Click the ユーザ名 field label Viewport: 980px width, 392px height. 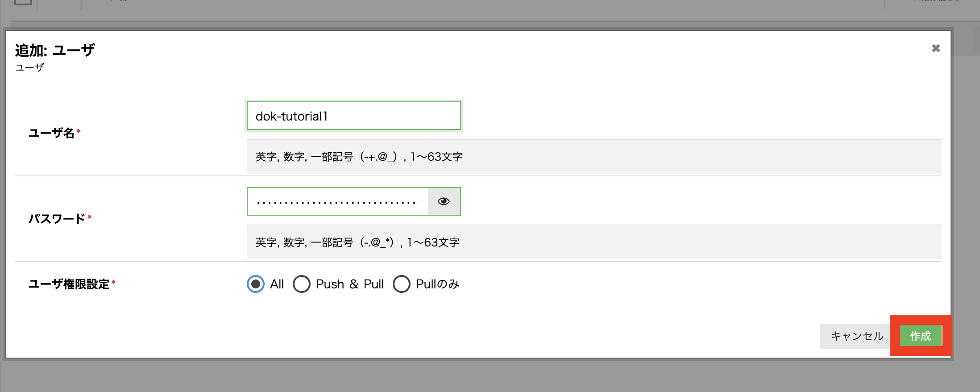pos(51,133)
